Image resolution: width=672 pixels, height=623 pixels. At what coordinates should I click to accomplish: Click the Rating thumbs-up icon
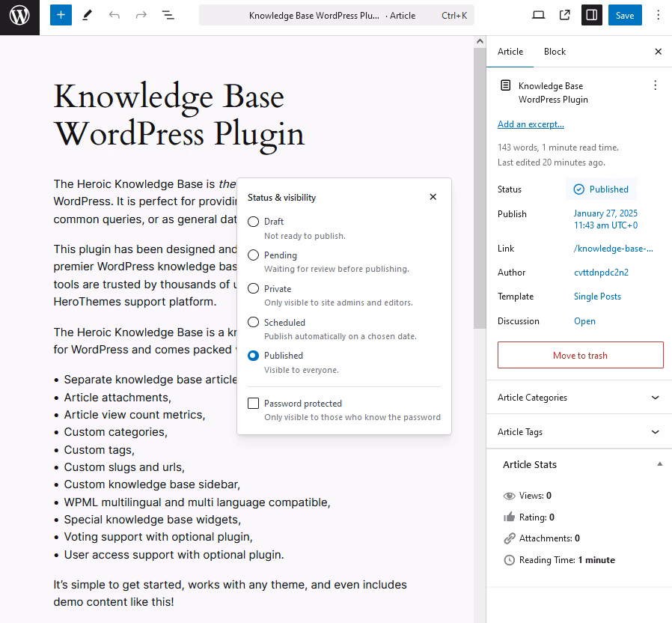point(509,517)
